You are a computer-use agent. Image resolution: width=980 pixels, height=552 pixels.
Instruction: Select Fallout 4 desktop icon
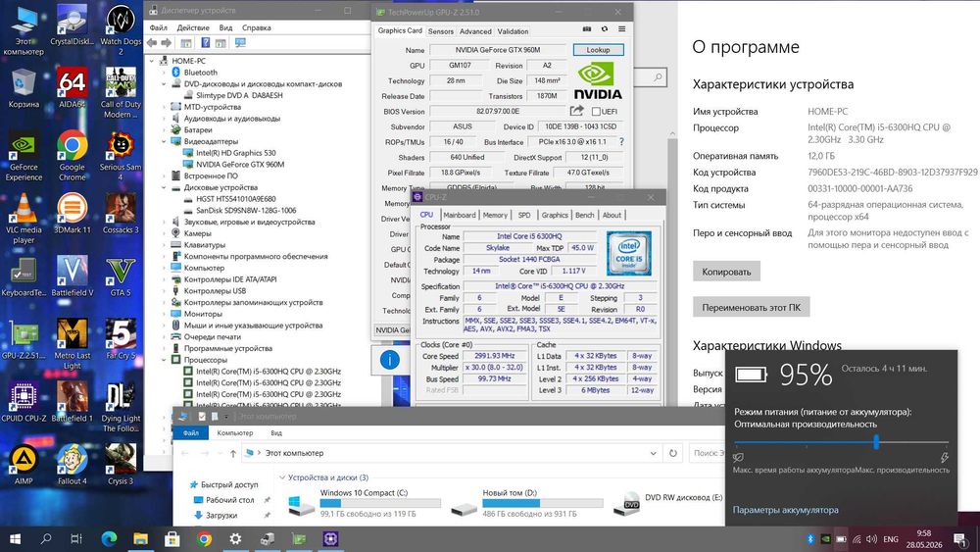72,465
